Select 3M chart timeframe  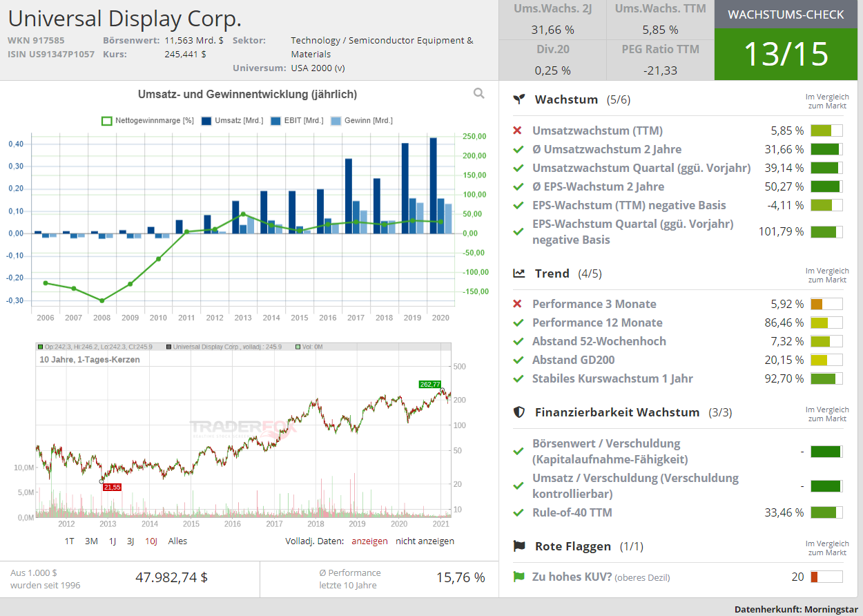pos(91,541)
